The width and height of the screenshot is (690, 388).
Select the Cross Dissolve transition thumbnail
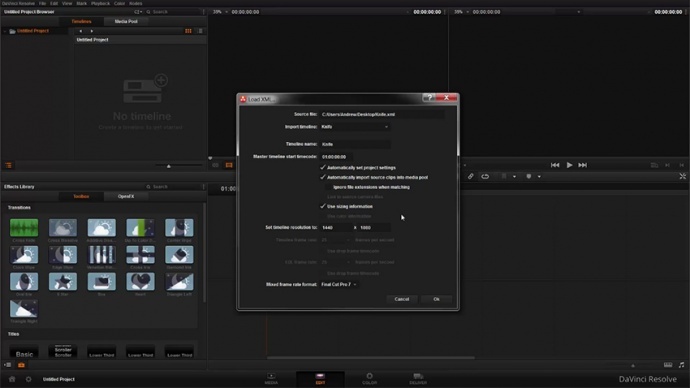(63, 227)
